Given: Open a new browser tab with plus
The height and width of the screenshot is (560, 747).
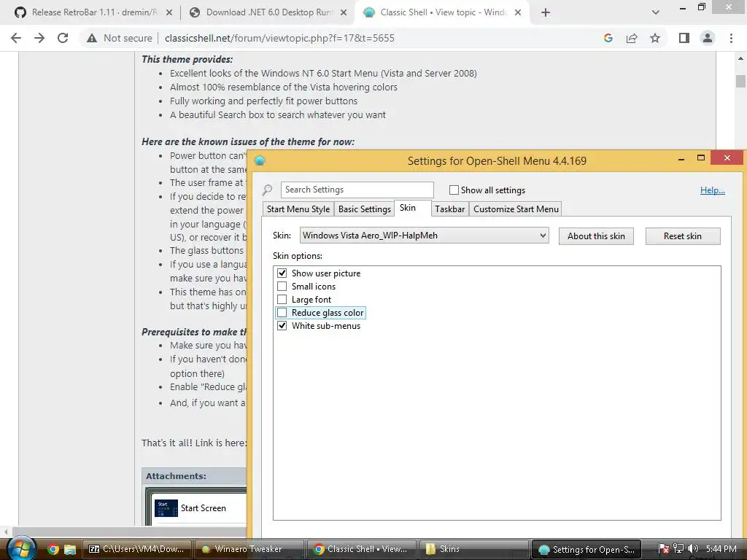Looking at the screenshot, I should pyautogui.click(x=546, y=12).
